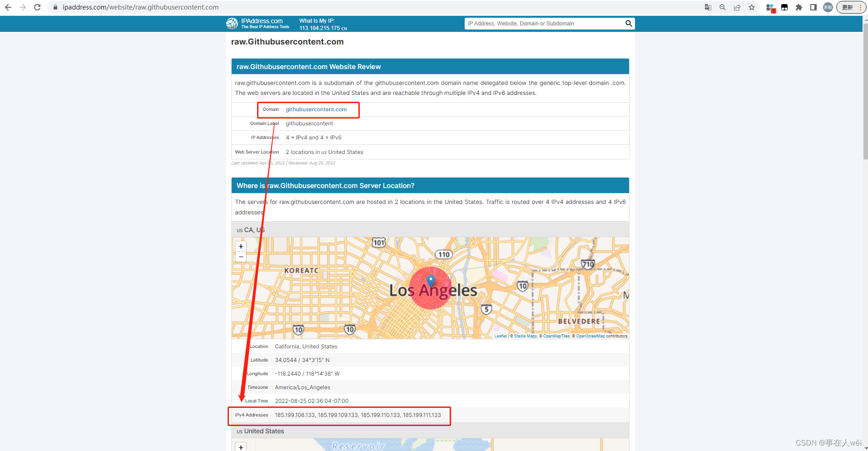
Task: Select the Domain Label value githubusercontent
Action: coord(309,124)
